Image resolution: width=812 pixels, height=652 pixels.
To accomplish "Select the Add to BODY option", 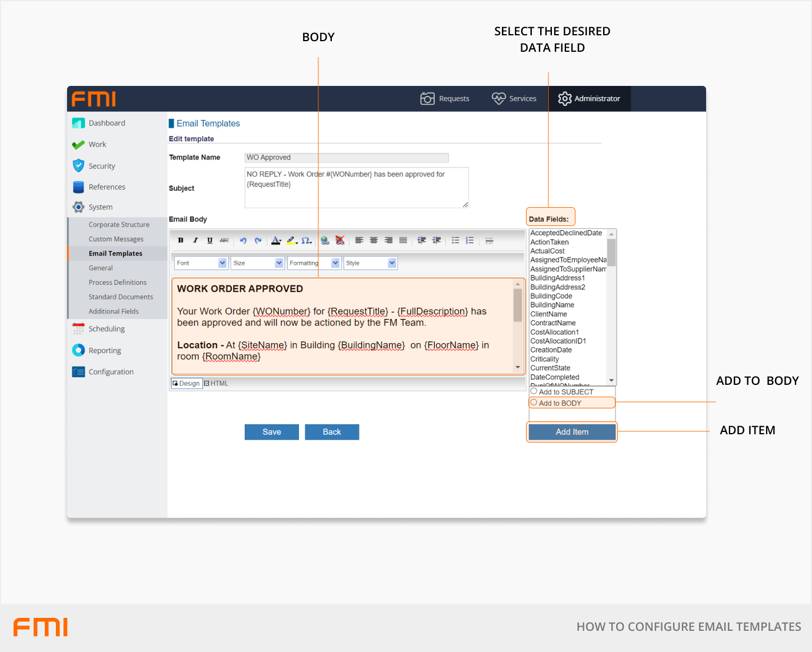I will tap(534, 403).
